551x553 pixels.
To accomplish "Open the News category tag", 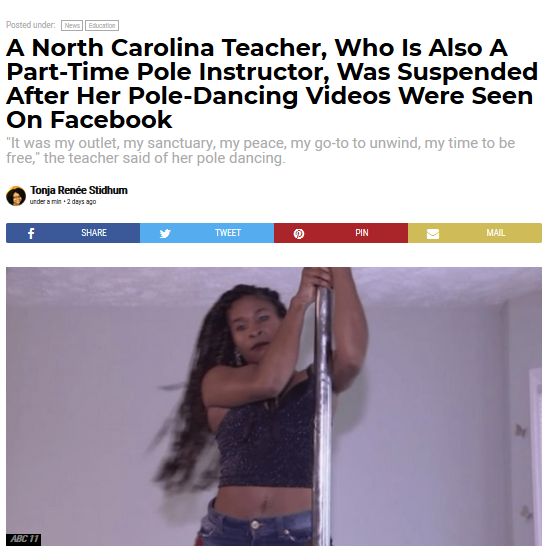I will tap(72, 25).
